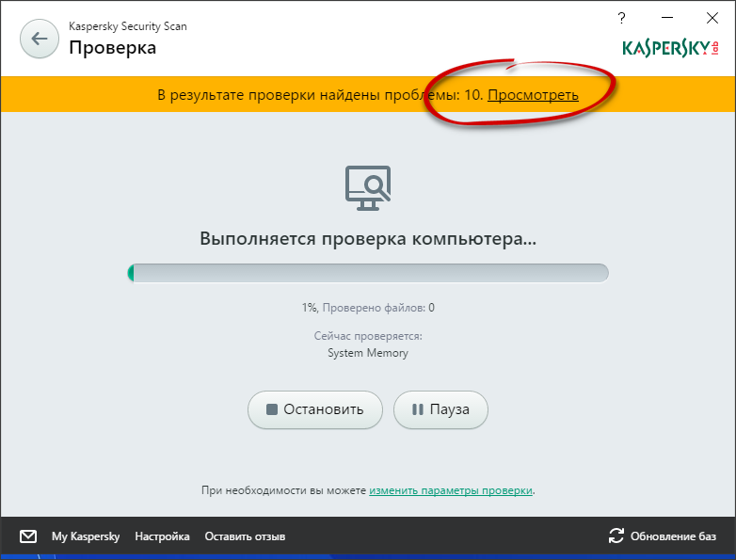The width and height of the screenshot is (736, 560).
Task: Open Настройка in the bottom bar
Action: coord(162,536)
